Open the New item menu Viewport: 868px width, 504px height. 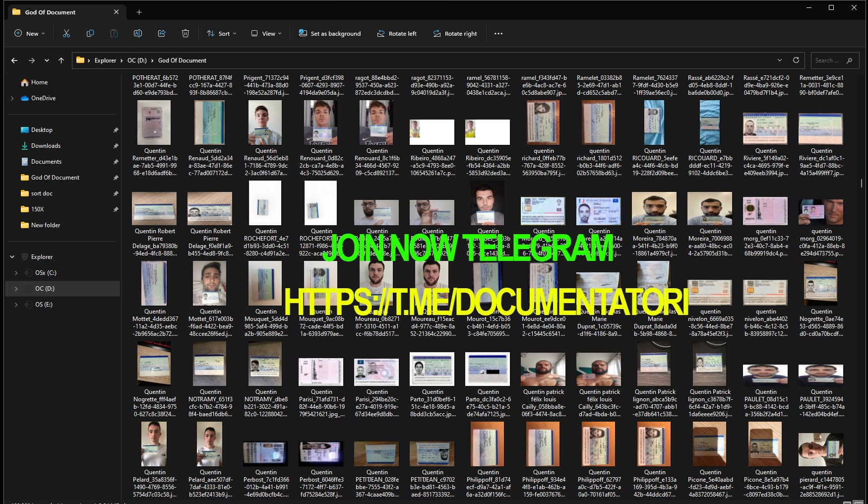(x=29, y=34)
